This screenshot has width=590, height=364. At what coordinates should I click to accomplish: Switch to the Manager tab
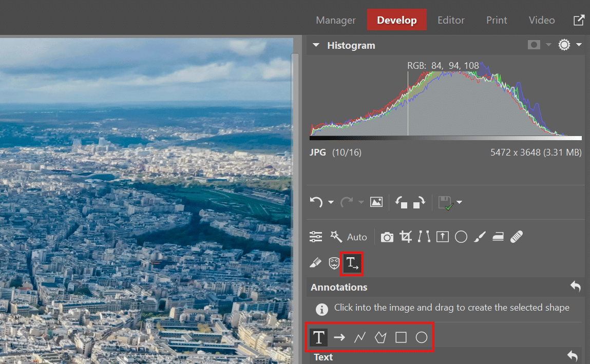tap(335, 20)
